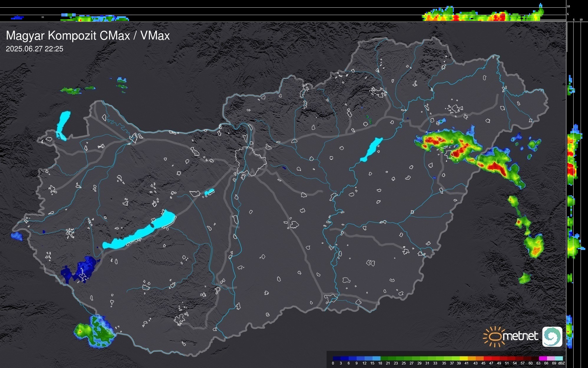The image size is (588, 368).
Task: Click the 2025.06.27 22:25 timestamp
Action: coord(34,49)
